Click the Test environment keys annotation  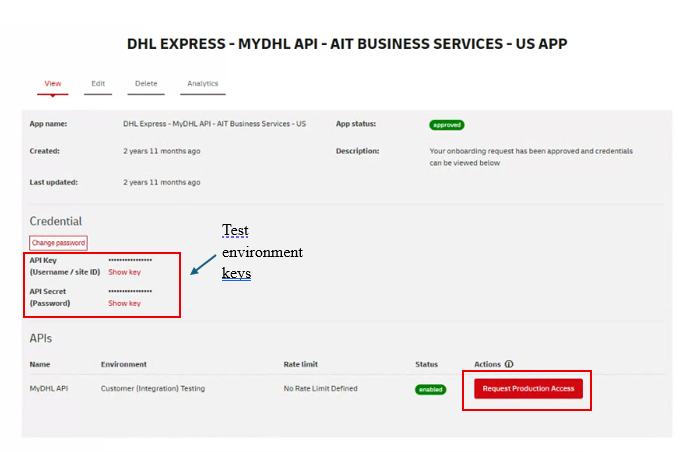(262, 251)
